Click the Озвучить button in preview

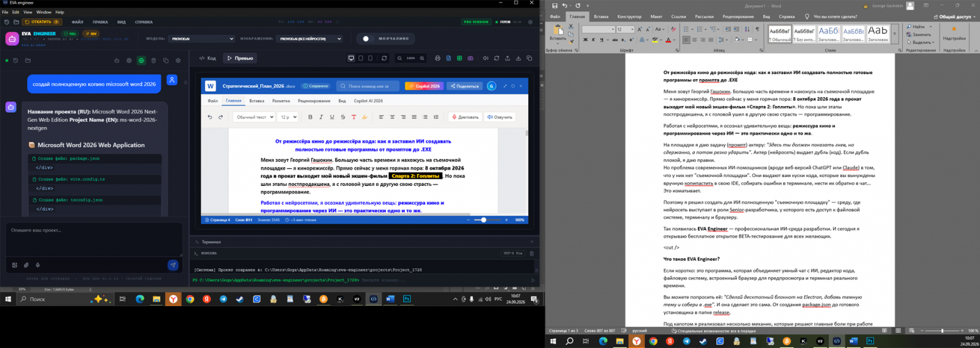click(x=500, y=117)
